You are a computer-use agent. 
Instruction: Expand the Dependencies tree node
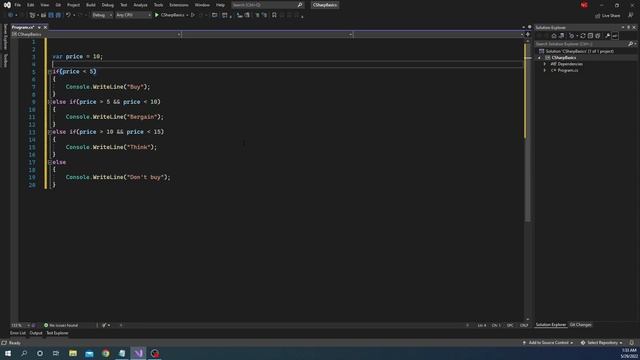(x=545, y=64)
